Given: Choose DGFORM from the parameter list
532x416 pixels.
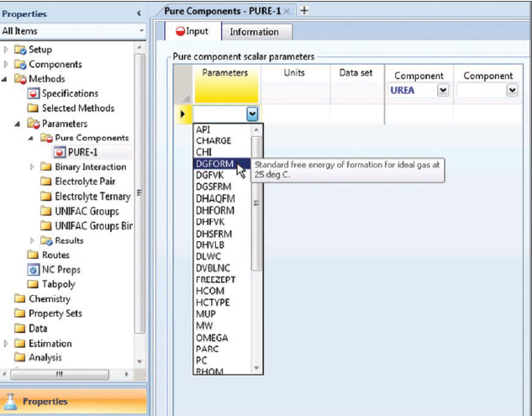Looking at the screenshot, I should 213,164.
